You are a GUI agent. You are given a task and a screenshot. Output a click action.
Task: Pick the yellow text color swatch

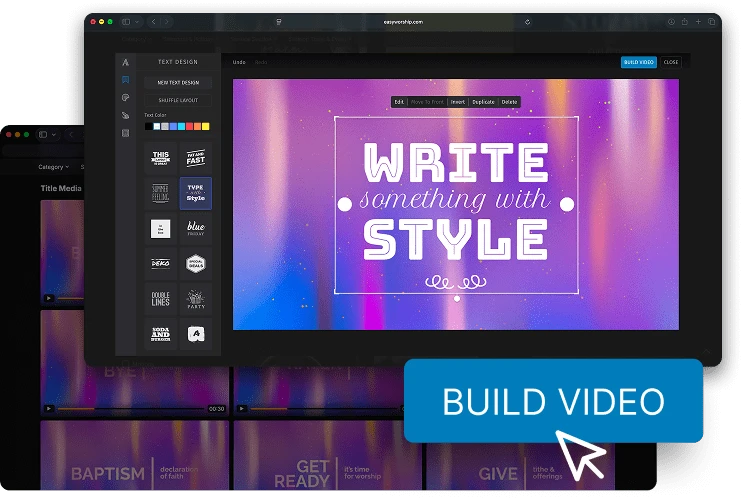coord(205,127)
